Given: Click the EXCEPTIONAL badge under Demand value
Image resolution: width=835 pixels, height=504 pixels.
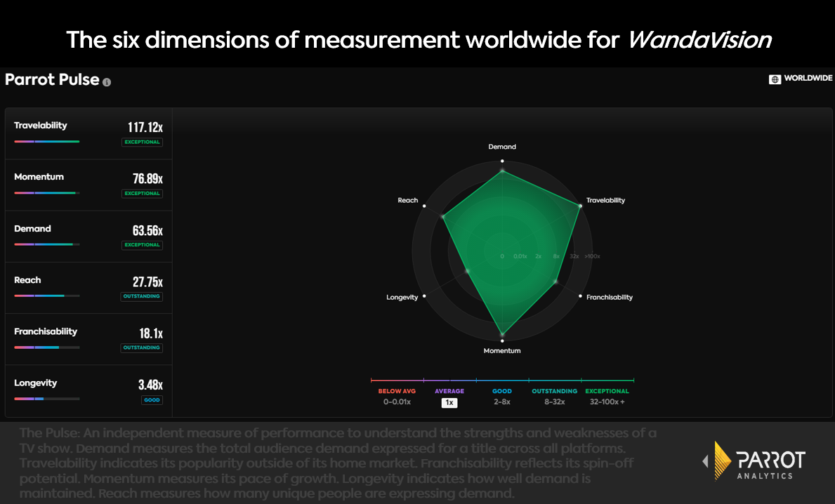Looking at the screenshot, I should click(x=142, y=246).
